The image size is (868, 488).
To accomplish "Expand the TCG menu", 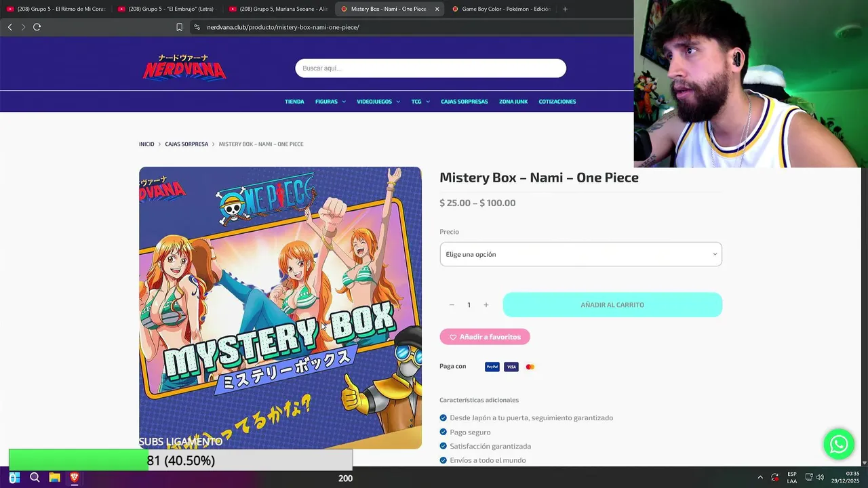I will (420, 102).
